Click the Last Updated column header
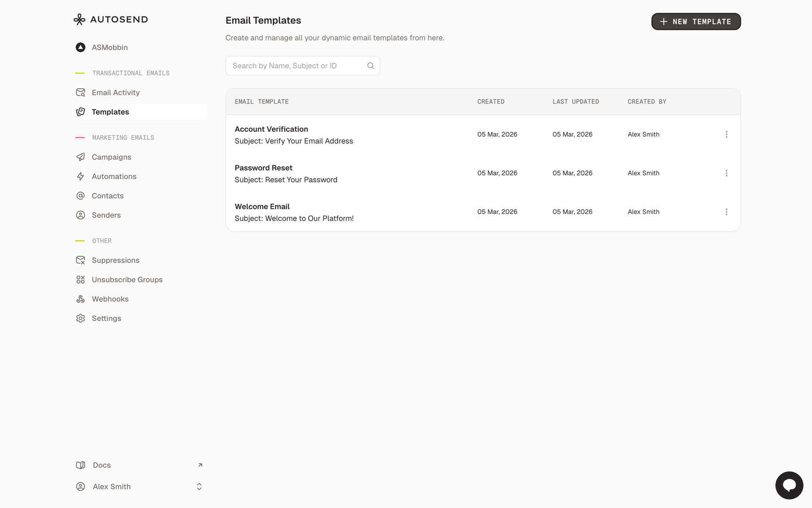812x508 pixels. [x=576, y=102]
